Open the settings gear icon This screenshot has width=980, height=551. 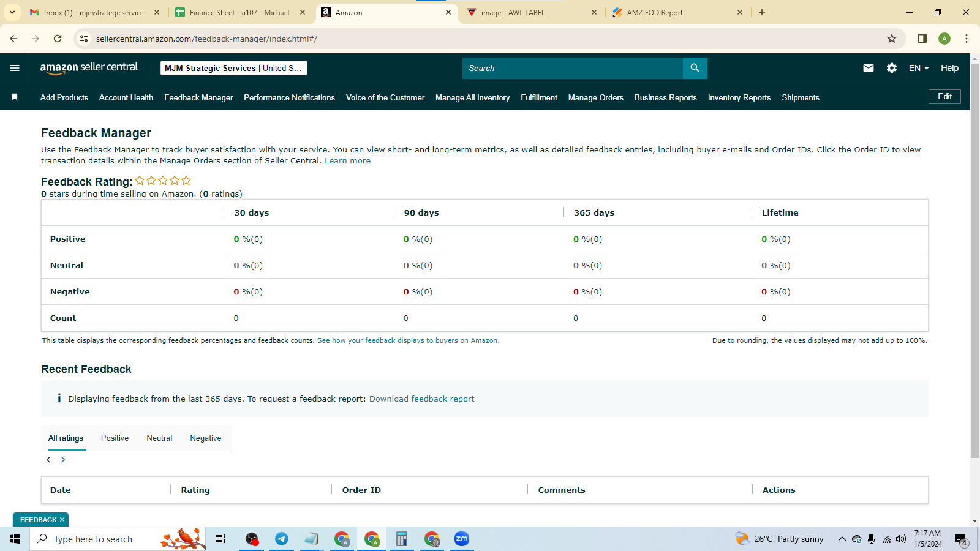click(x=892, y=68)
